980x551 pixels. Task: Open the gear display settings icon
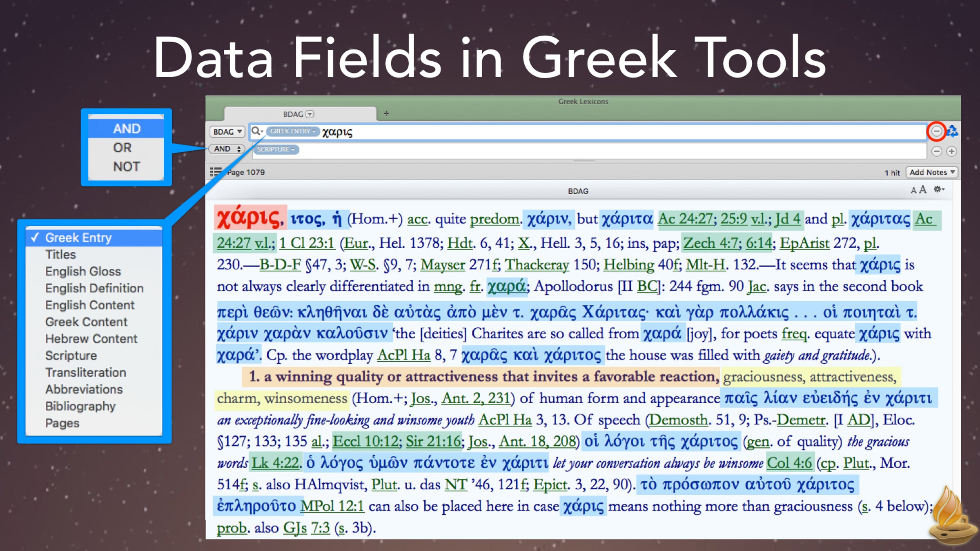(x=939, y=189)
